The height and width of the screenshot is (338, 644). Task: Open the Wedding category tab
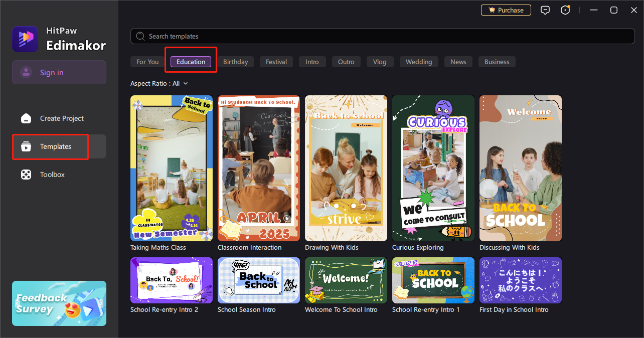[419, 61]
